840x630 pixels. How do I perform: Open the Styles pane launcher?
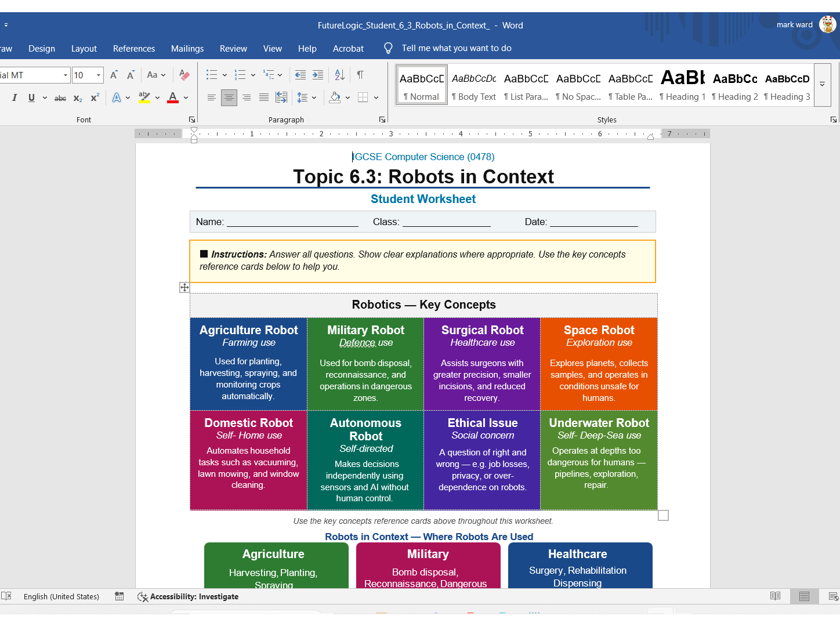(834, 120)
